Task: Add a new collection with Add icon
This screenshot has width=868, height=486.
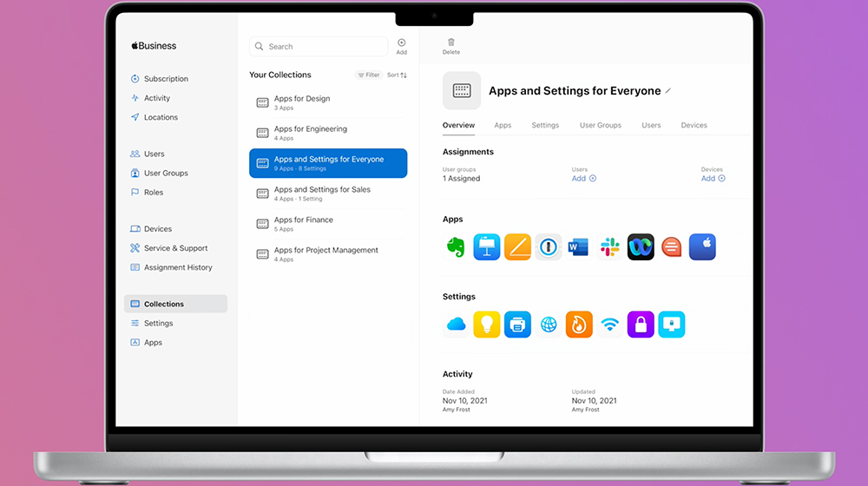Action: (401, 46)
